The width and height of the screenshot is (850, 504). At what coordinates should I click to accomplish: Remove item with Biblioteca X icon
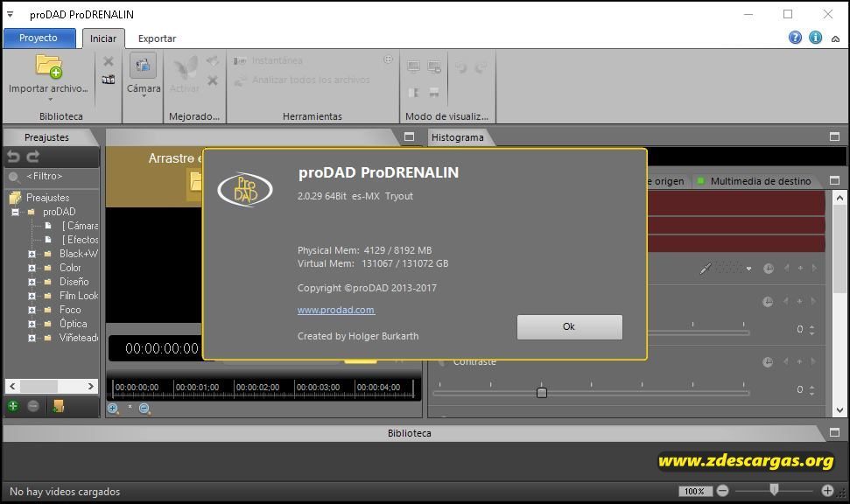click(109, 61)
